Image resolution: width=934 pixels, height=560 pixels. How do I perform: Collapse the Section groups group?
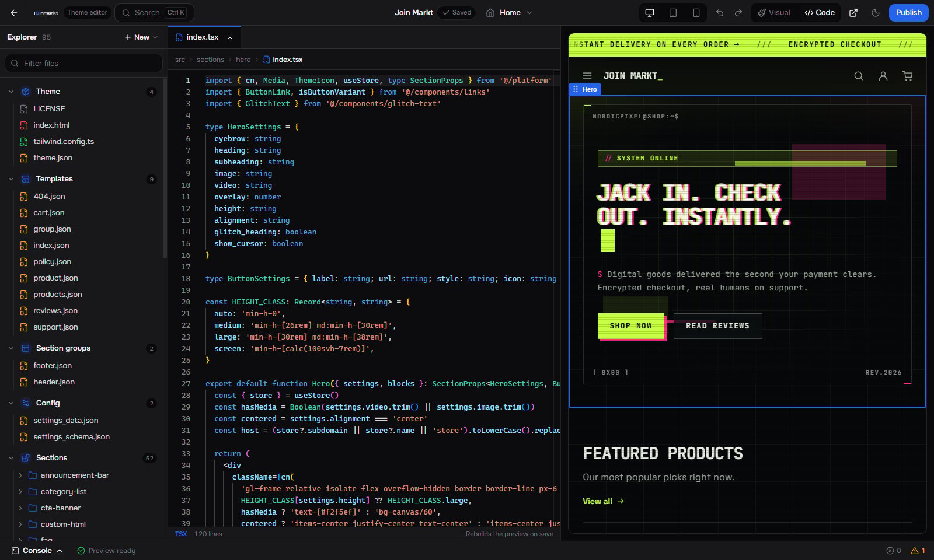(11, 348)
